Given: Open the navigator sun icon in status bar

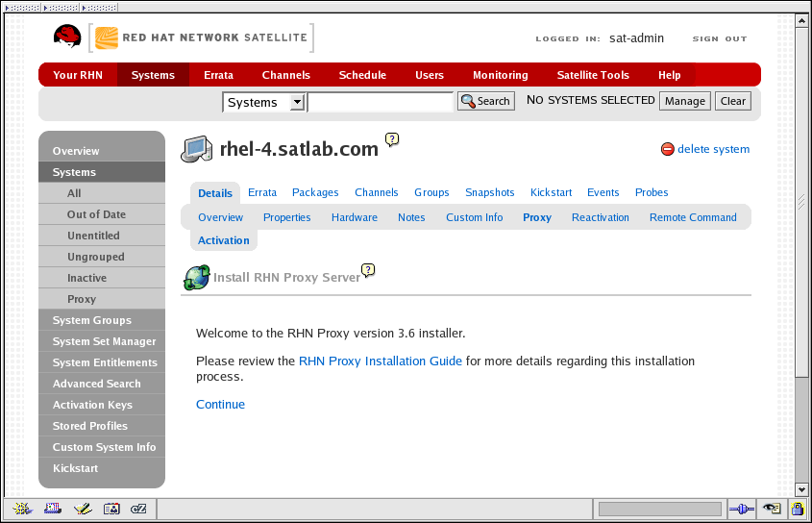Looking at the screenshot, I should pos(22,509).
